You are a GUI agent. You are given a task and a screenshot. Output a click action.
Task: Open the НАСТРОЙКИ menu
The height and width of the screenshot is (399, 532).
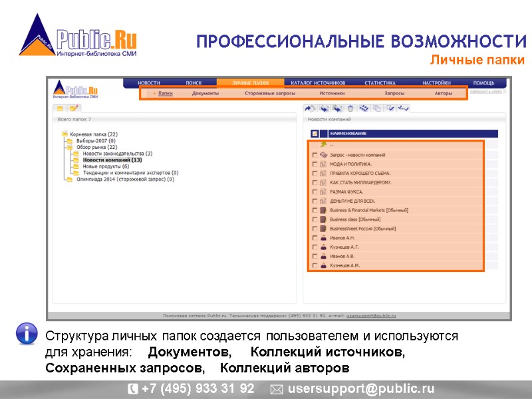(x=436, y=82)
